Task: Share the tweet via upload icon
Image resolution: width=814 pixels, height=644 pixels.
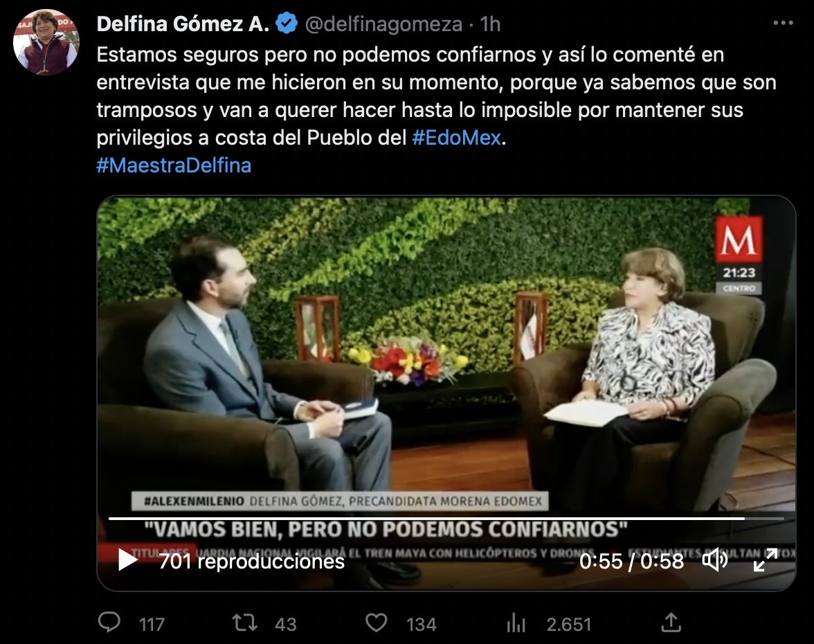Action: pos(671,622)
